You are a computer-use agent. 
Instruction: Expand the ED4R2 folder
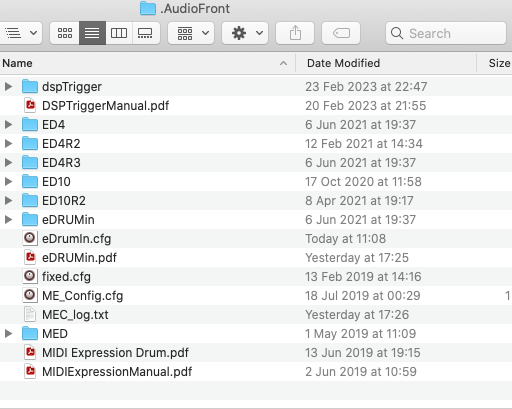9,144
